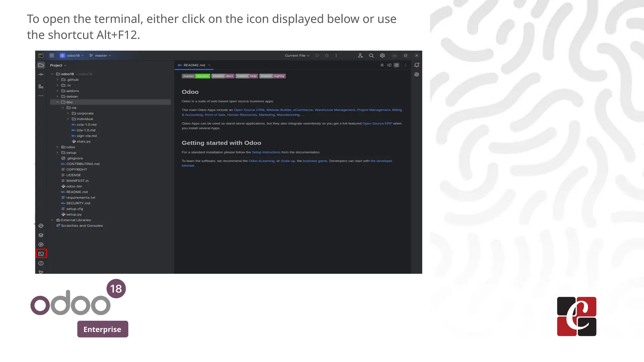Viewport: 644px width, 362px height.
Task: Select Scratches and Consoles node
Action: click(79, 226)
